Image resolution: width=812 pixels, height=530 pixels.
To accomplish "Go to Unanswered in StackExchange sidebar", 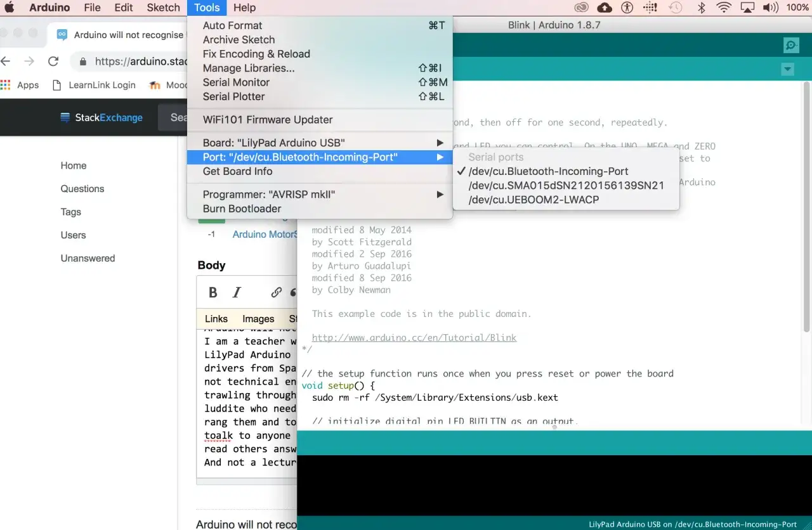I will [88, 258].
